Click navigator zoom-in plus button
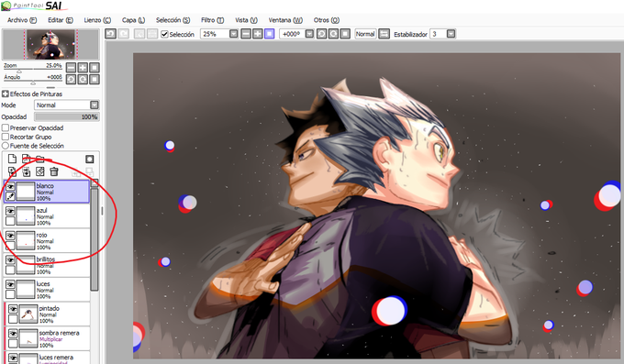Image resolution: width=624 pixels, height=364 pixels. click(x=83, y=67)
